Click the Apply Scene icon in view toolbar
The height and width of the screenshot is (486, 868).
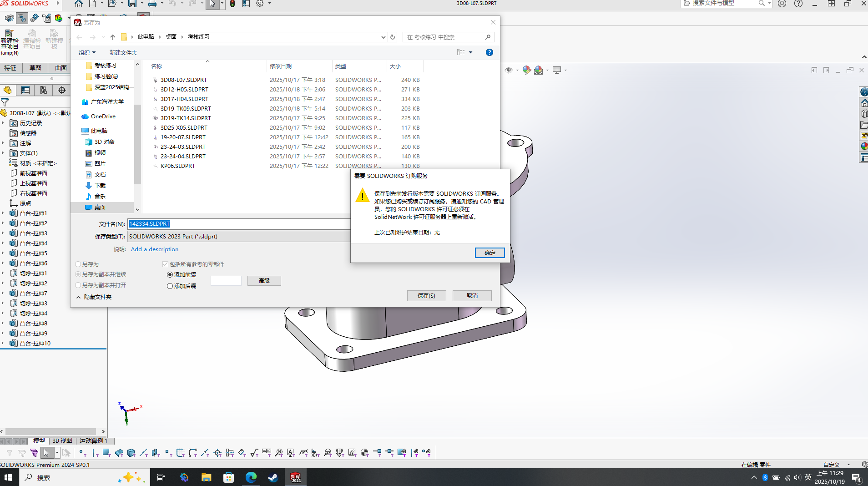(539, 70)
